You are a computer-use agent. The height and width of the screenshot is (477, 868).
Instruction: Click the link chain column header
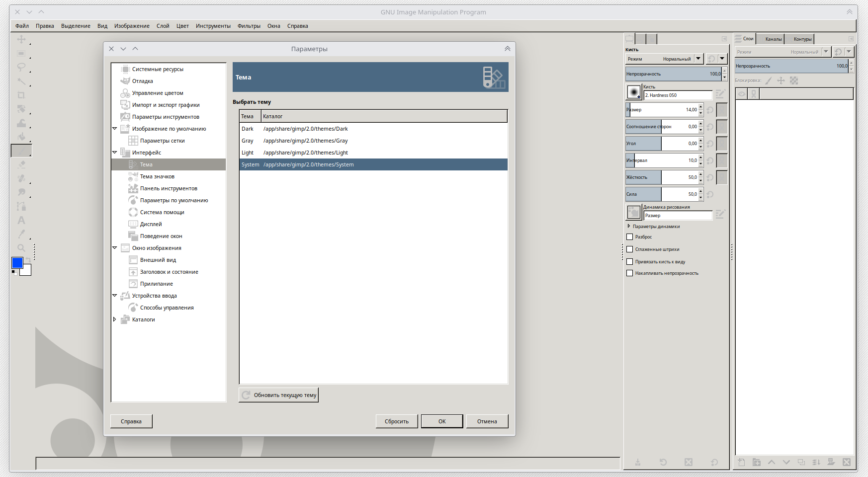pos(754,94)
